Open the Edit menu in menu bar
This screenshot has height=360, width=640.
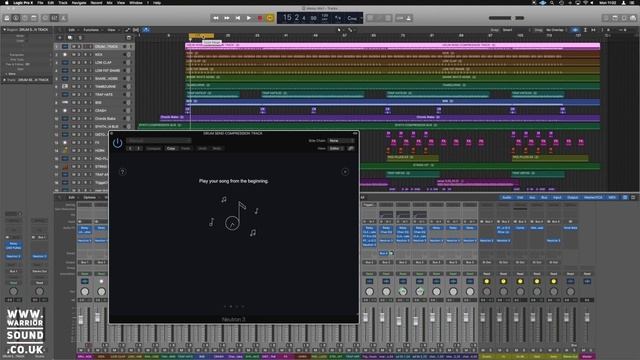point(51,2)
